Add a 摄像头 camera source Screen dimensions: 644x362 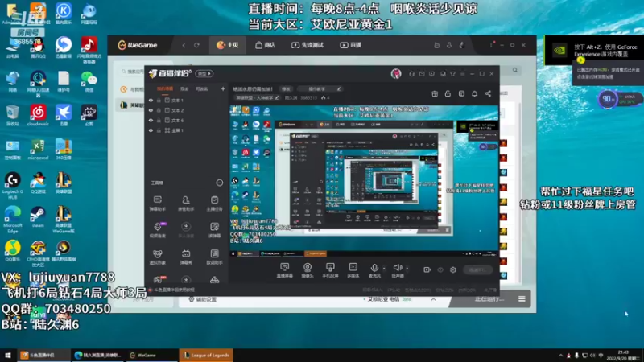(308, 270)
